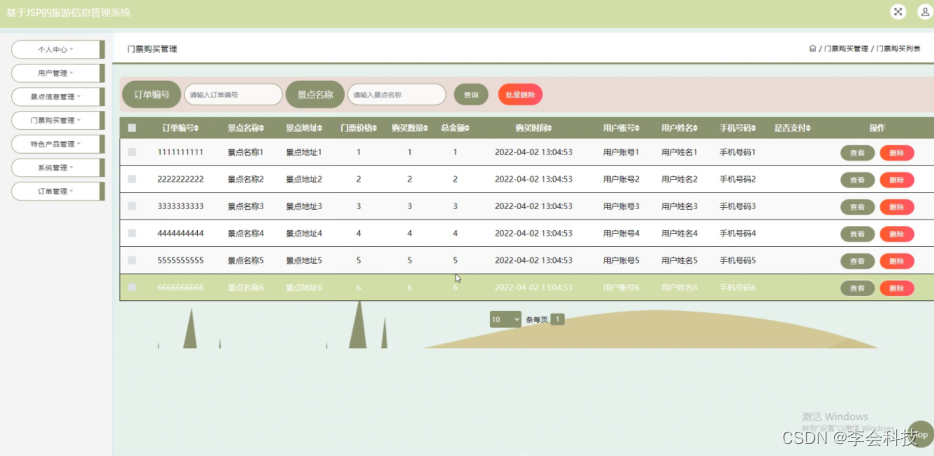Check the row for order 3333333333
The height and width of the screenshot is (456, 934).
click(132, 206)
